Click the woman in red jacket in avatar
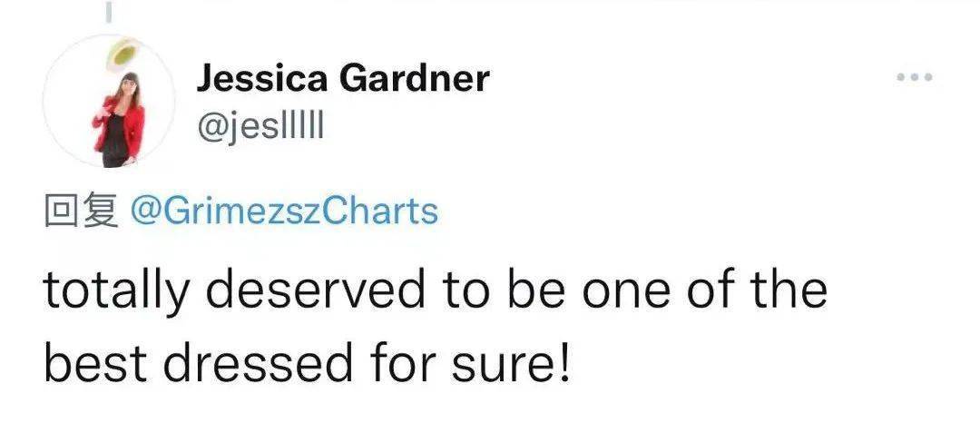The width and height of the screenshot is (980, 423). click(118, 123)
